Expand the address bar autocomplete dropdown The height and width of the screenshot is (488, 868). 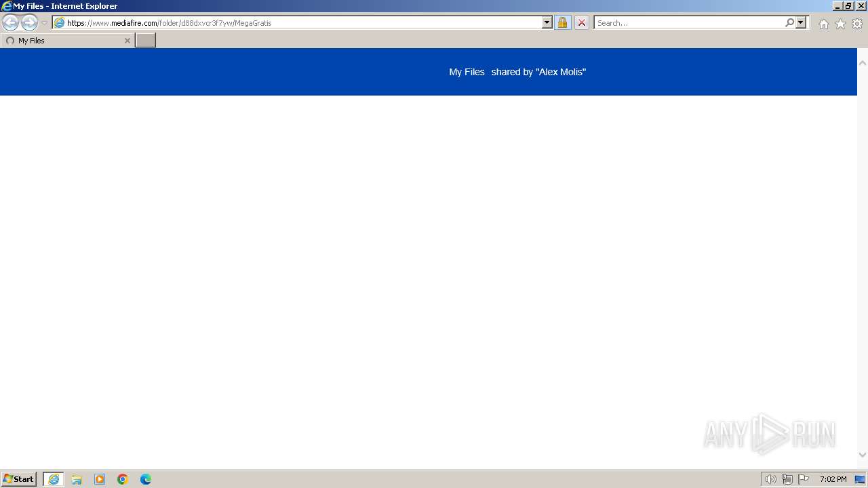tap(547, 22)
